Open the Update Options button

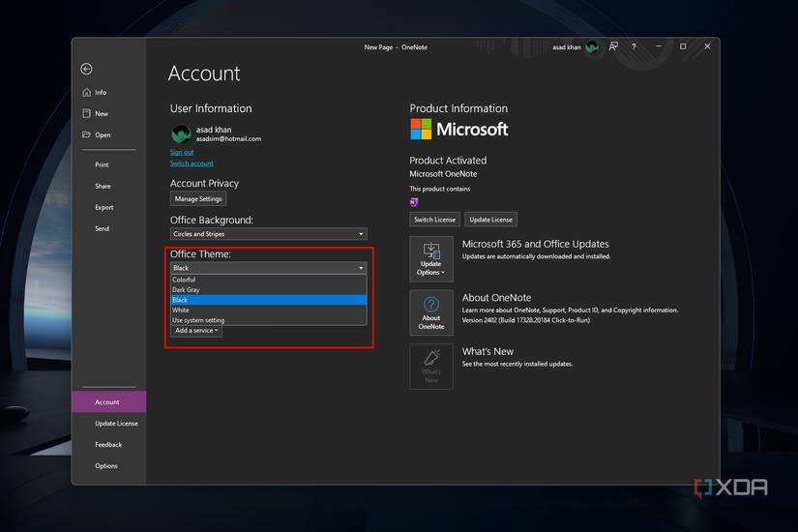pos(431,259)
